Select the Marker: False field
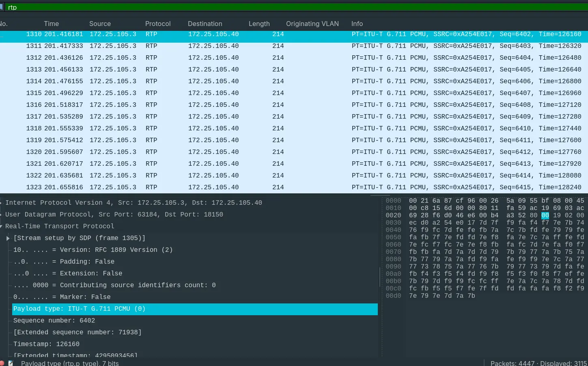Viewport: 588px width, 366px height. pyautogui.click(x=62, y=297)
